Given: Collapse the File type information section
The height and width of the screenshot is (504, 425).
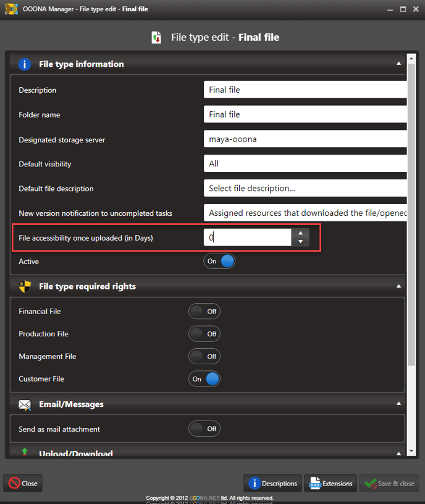Looking at the screenshot, I should tap(399, 64).
